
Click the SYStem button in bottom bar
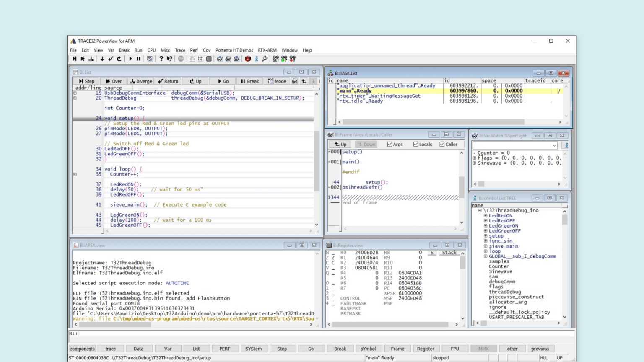(253, 349)
